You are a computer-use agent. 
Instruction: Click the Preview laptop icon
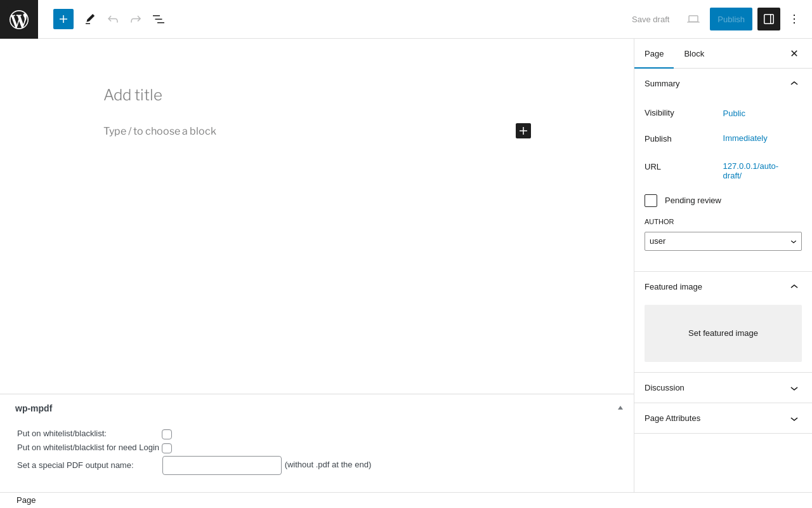click(693, 19)
